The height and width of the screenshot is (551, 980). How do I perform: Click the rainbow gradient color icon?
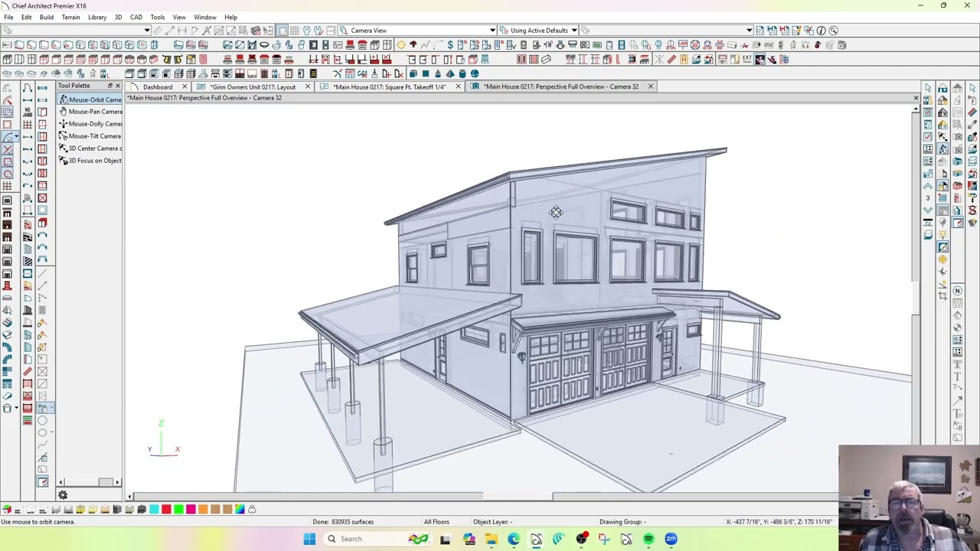tap(240, 510)
